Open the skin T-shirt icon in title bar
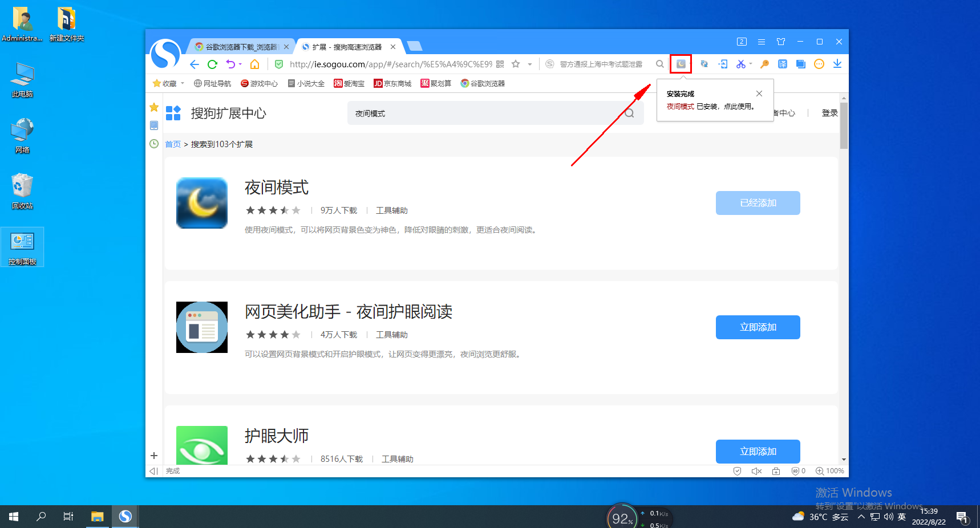The width and height of the screenshot is (980, 528). pyautogui.click(x=781, y=42)
